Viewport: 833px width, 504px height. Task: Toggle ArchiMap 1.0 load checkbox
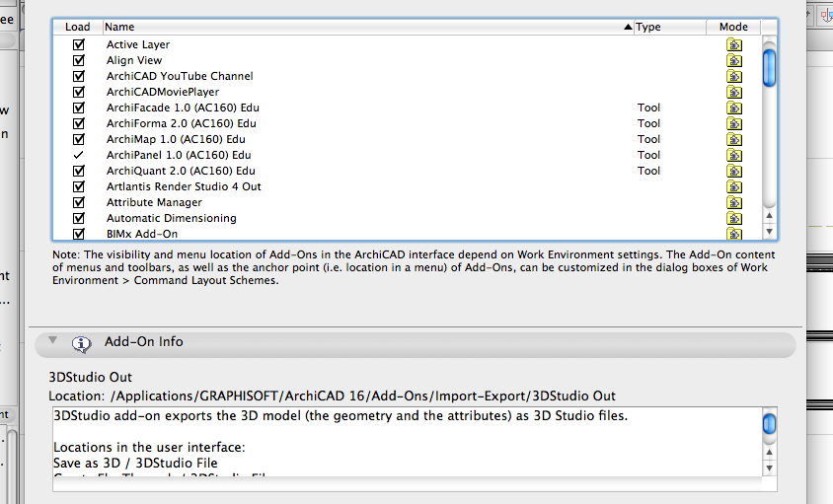point(79,139)
